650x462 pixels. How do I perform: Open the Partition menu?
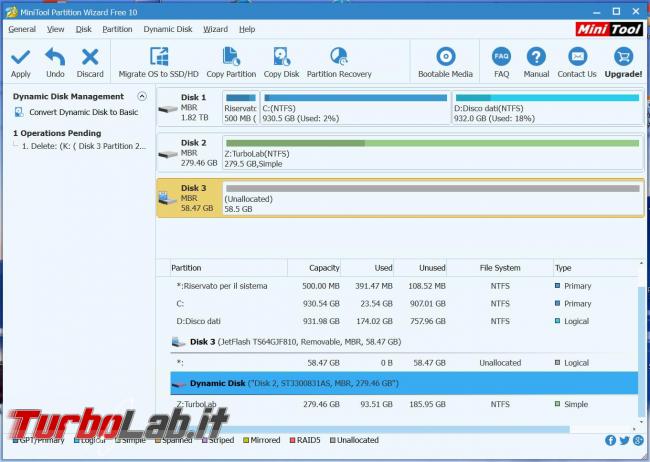[117, 29]
